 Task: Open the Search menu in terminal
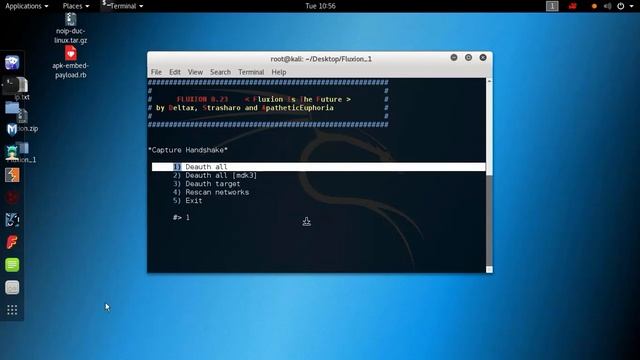(x=220, y=72)
